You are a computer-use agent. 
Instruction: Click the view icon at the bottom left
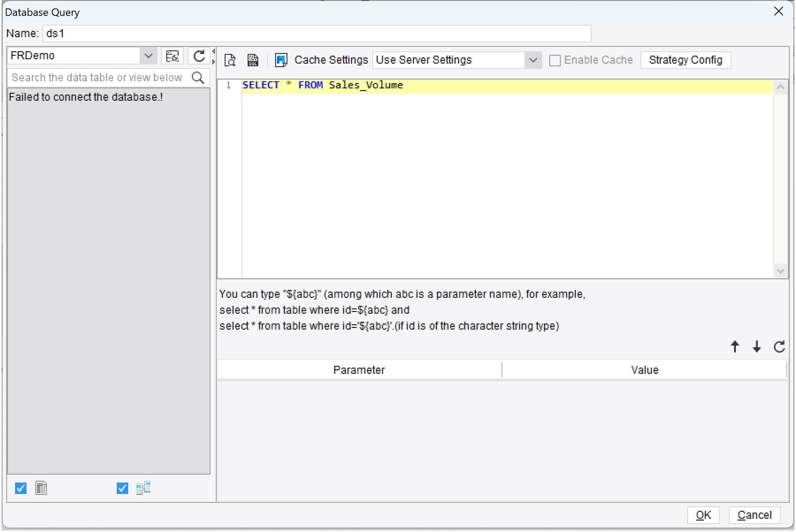pyautogui.click(x=143, y=488)
